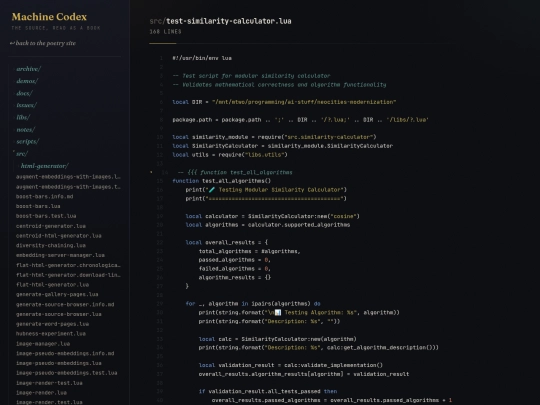
Task: Click the fold marker beside line 14
Action: coord(151,172)
